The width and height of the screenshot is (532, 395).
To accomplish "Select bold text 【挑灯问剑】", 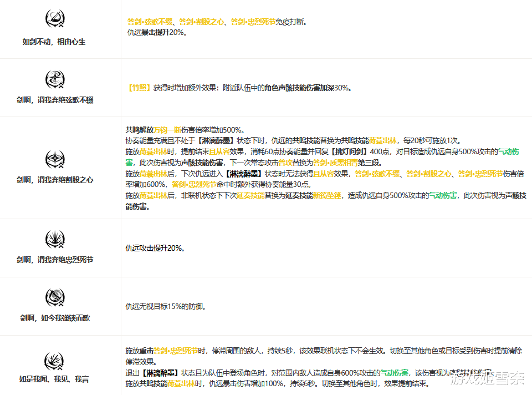I will point(350,151).
